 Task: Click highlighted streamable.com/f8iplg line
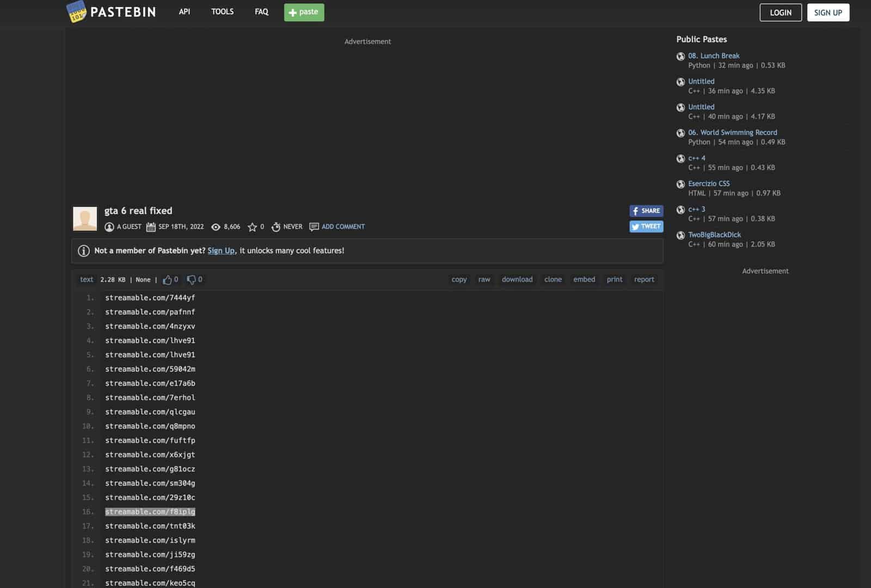(150, 512)
